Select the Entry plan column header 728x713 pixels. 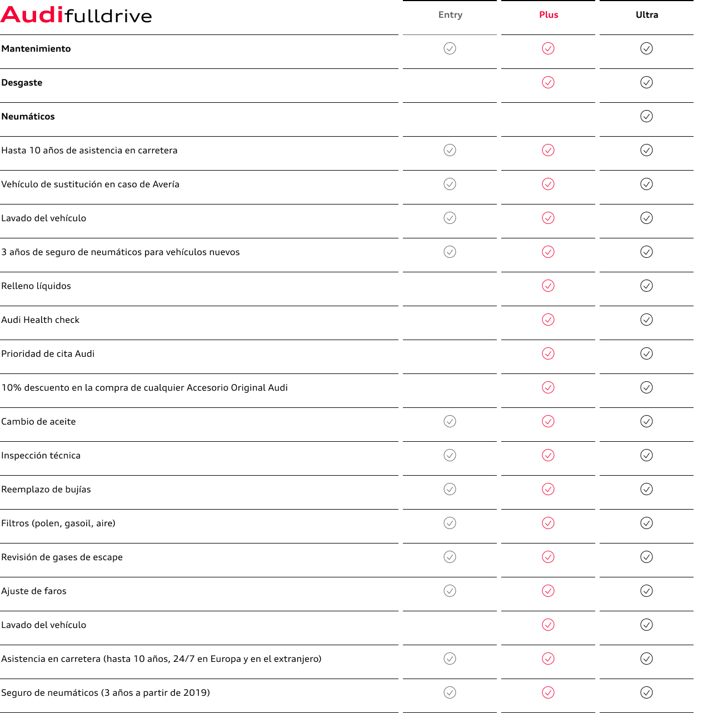(450, 15)
